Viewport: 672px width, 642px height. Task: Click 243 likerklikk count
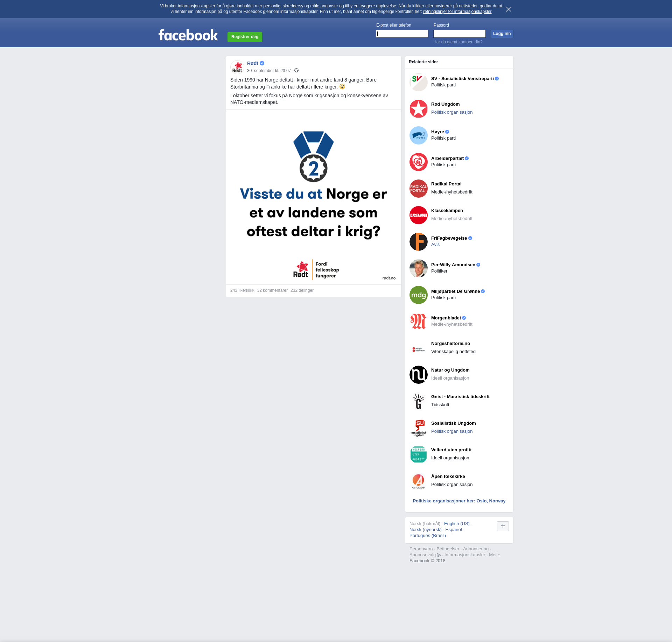coord(242,290)
